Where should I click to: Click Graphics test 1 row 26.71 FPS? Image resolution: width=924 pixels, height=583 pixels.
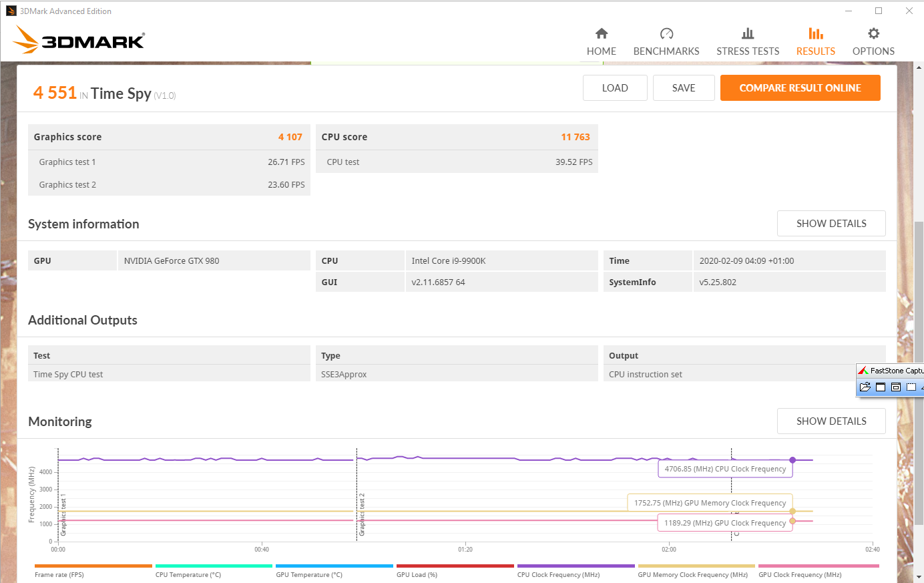click(x=169, y=162)
